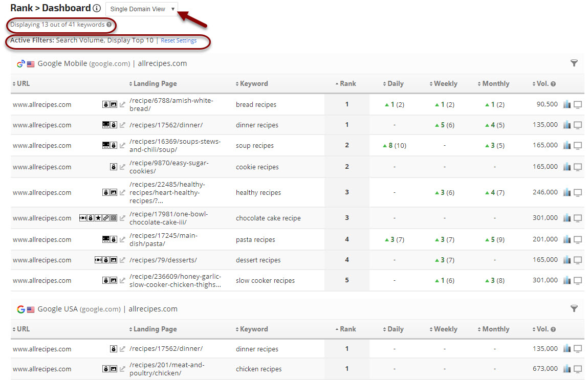Screen dimensions: 588x380
Task: Select the keyword 'slow cooker recipes'
Action: coord(265,281)
